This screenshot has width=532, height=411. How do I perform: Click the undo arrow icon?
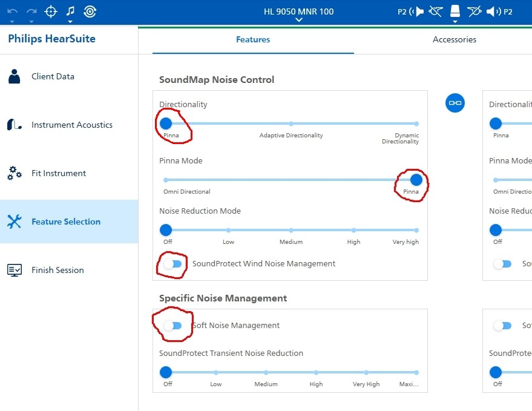[12, 12]
